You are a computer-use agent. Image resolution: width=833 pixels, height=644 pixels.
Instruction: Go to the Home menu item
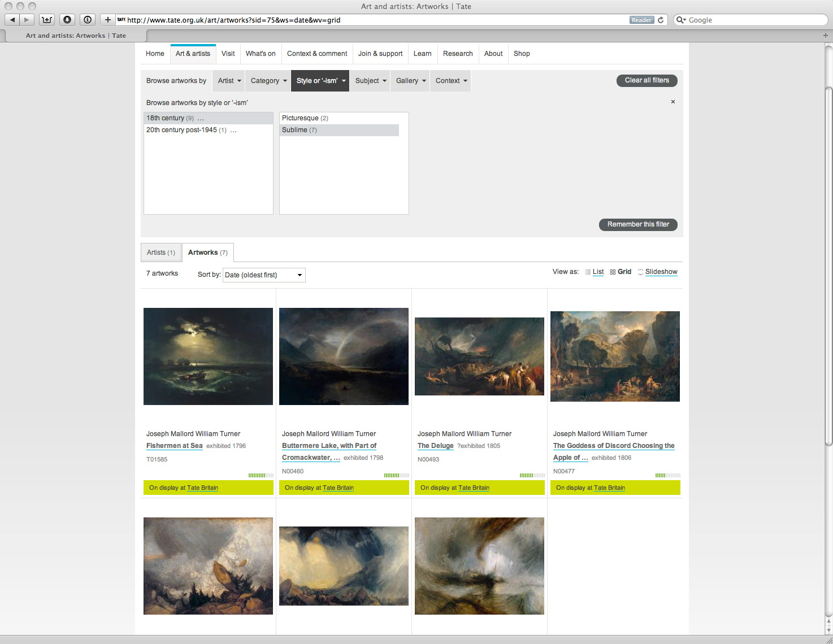click(155, 54)
